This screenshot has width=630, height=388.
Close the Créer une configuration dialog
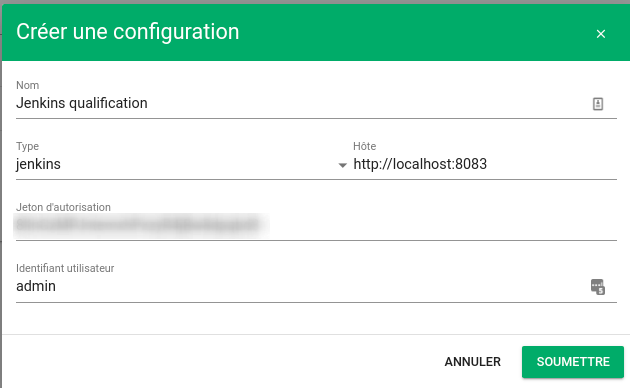(601, 34)
